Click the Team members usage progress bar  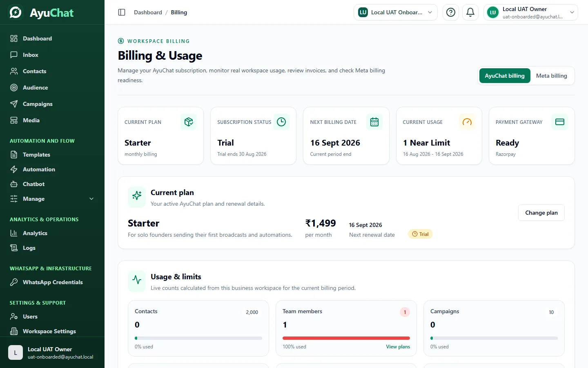[x=346, y=338]
